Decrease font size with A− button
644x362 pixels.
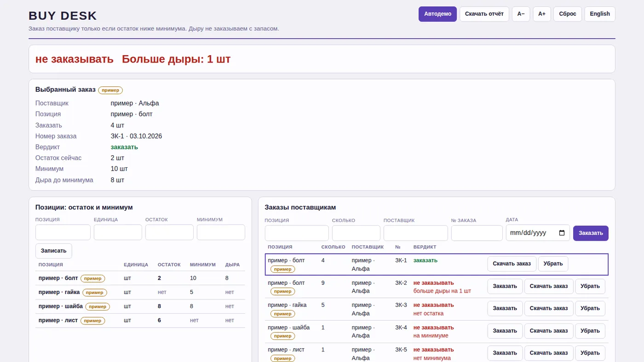coord(521,14)
